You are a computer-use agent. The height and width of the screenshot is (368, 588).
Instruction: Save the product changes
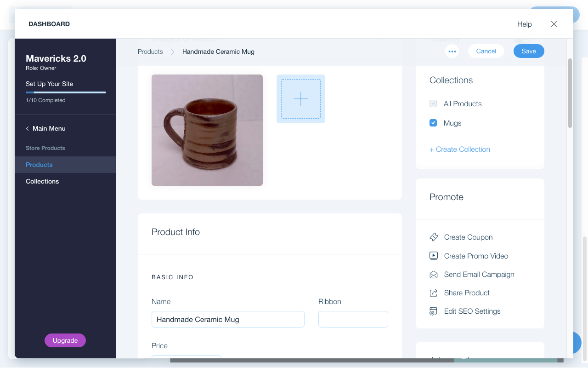click(x=529, y=51)
